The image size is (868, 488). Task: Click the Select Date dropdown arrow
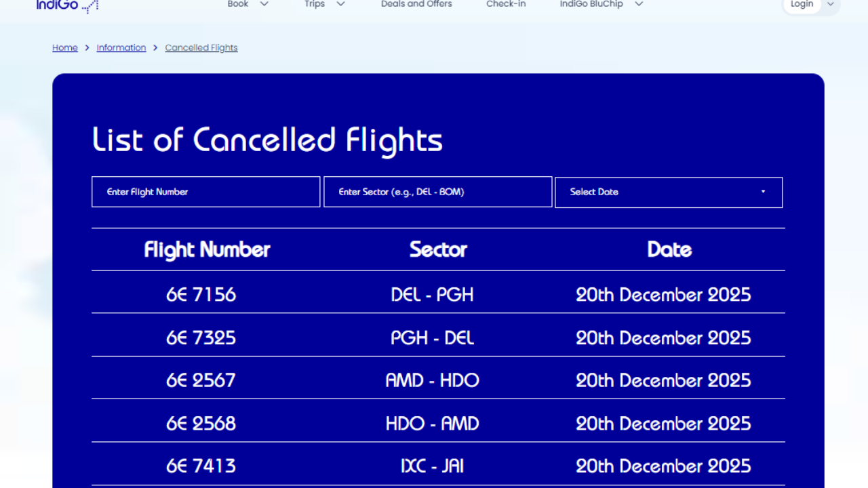coord(763,192)
